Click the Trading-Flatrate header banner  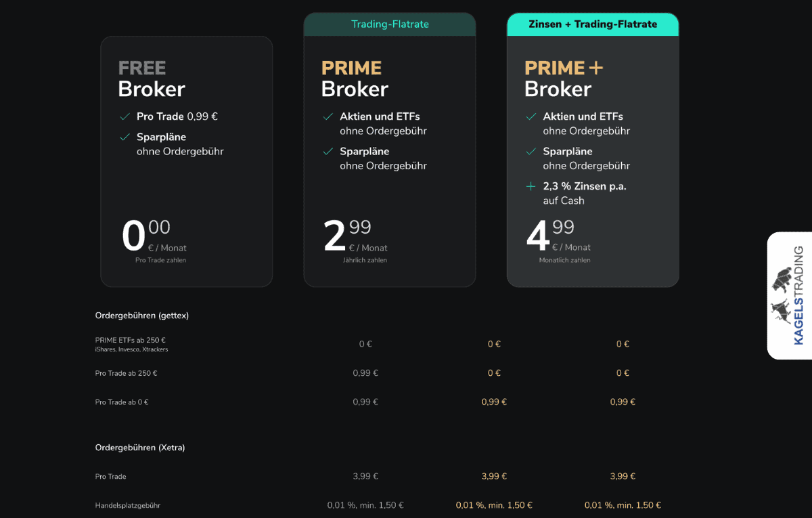390,24
